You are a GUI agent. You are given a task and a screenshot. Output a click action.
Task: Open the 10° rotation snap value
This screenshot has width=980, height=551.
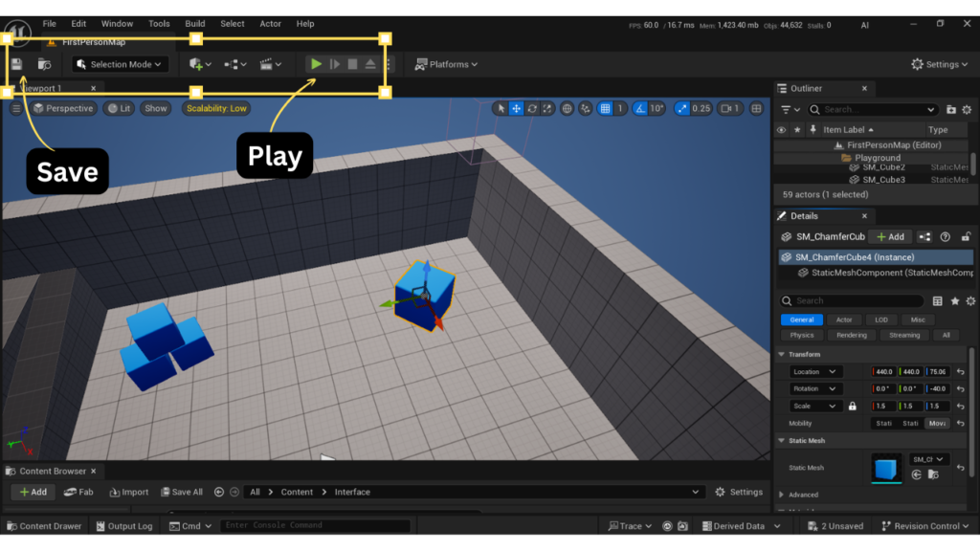tap(657, 109)
